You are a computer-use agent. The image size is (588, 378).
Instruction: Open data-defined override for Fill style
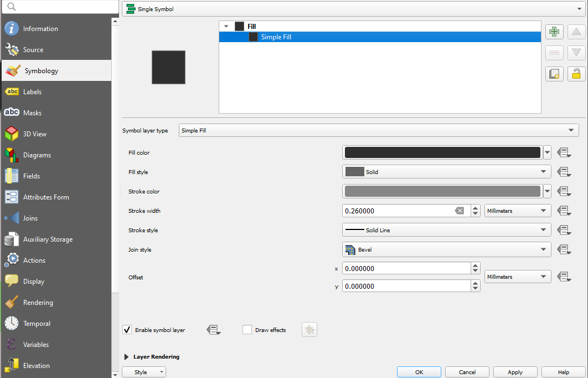564,172
